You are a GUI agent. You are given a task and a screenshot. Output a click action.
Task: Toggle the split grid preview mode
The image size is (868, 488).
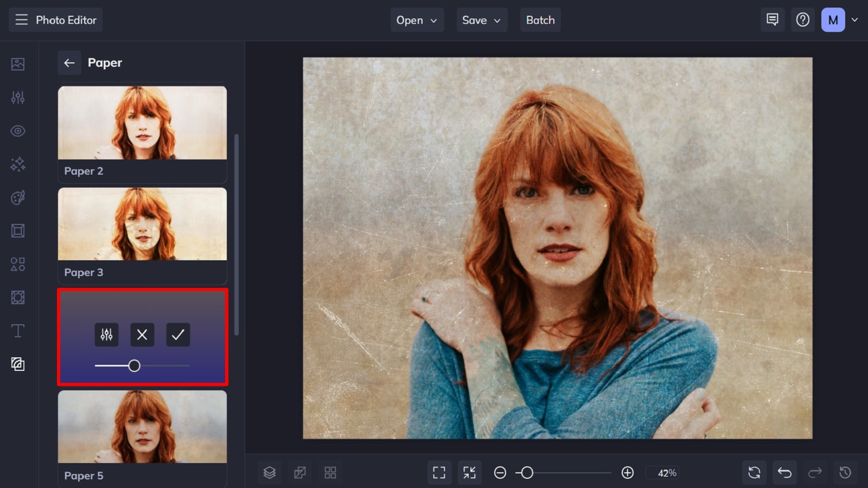pos(331,472)
